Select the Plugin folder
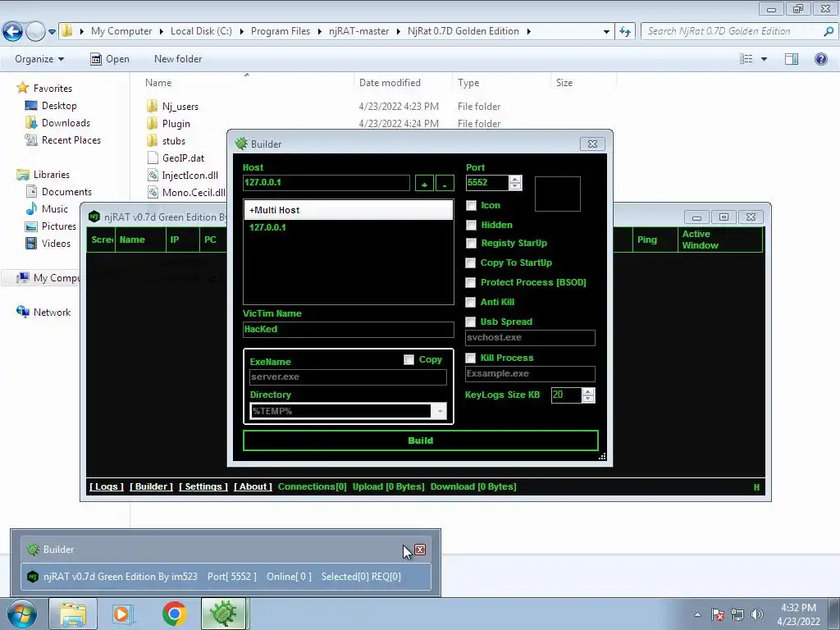Image resolution: width=840 pixels, height=630 pixels. point(176,124)
